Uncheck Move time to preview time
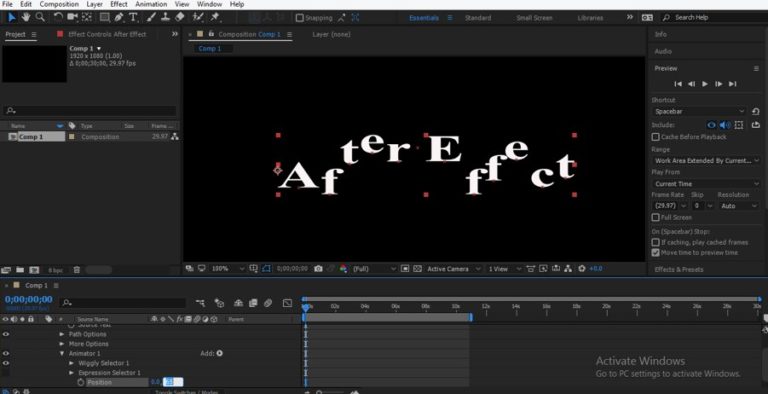 pos(655,253)
